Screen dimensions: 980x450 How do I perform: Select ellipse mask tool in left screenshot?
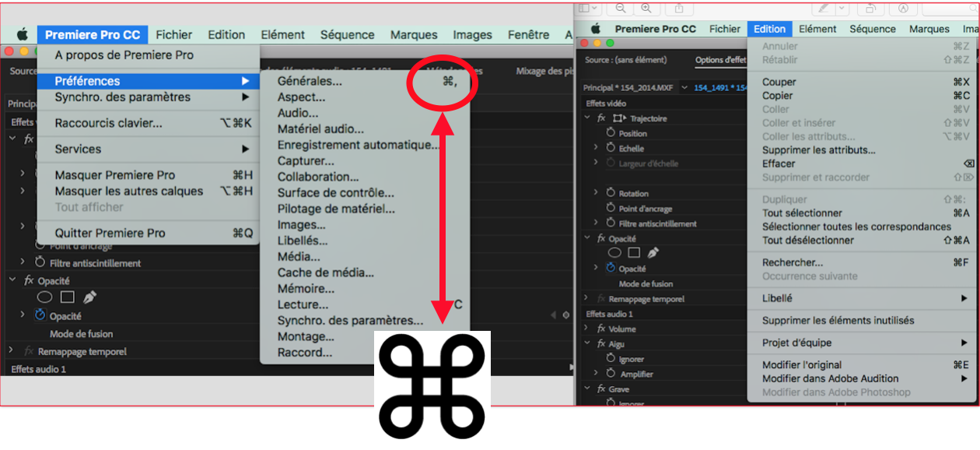pyautogui.click(x=45, y=297)
